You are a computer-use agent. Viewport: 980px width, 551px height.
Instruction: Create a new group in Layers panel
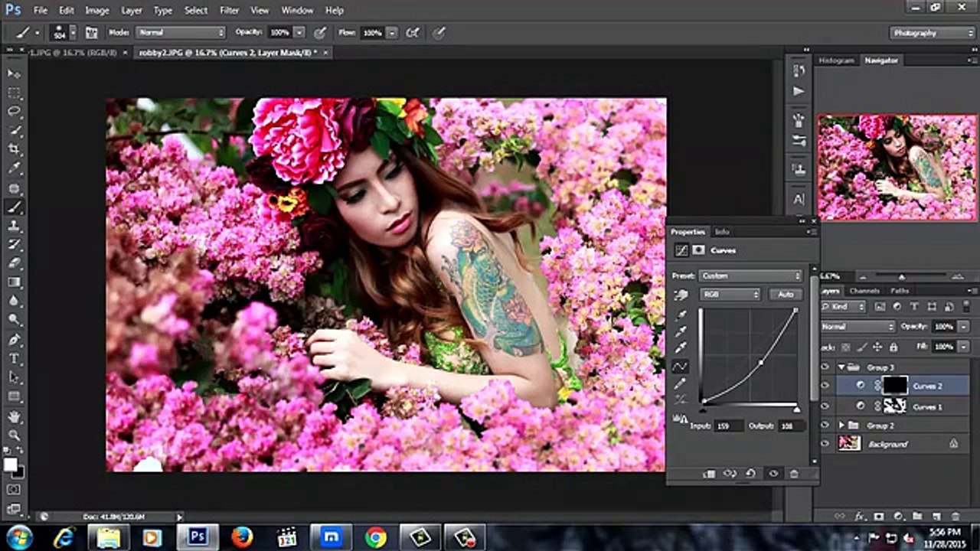coord(917,517)
